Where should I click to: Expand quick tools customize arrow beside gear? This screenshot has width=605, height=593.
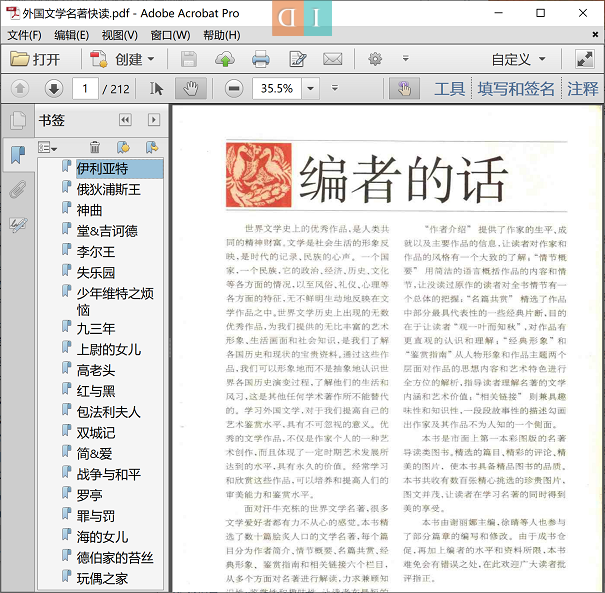coord(406,59)
